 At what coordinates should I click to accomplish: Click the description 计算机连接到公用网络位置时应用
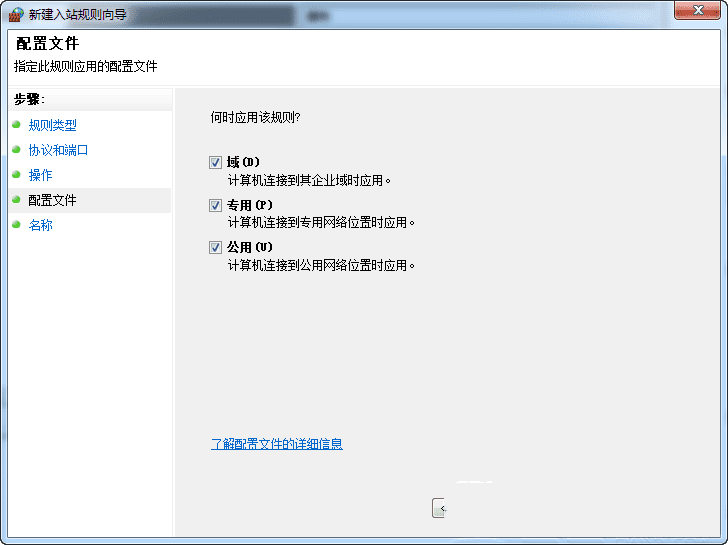[x=321, y=266]
